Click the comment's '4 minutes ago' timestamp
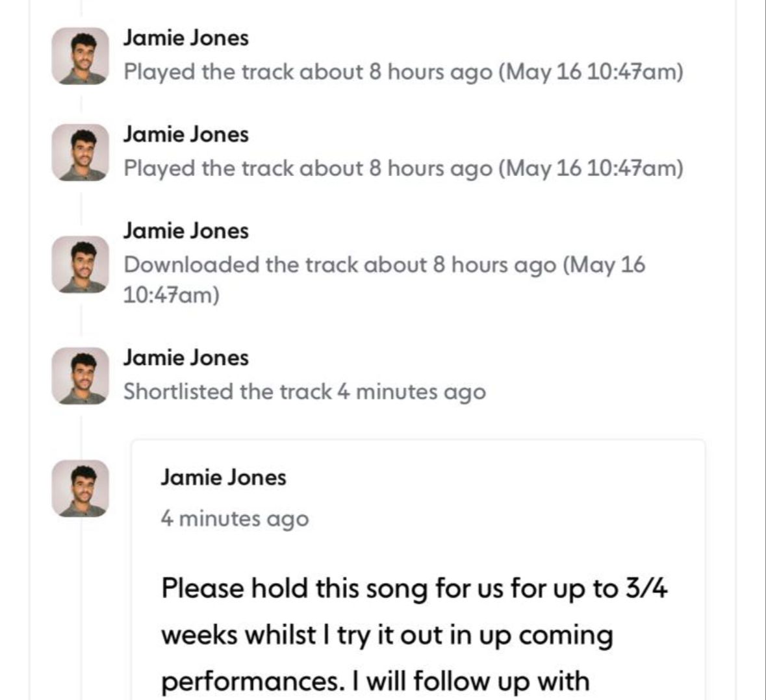 (x=235, y=519)
